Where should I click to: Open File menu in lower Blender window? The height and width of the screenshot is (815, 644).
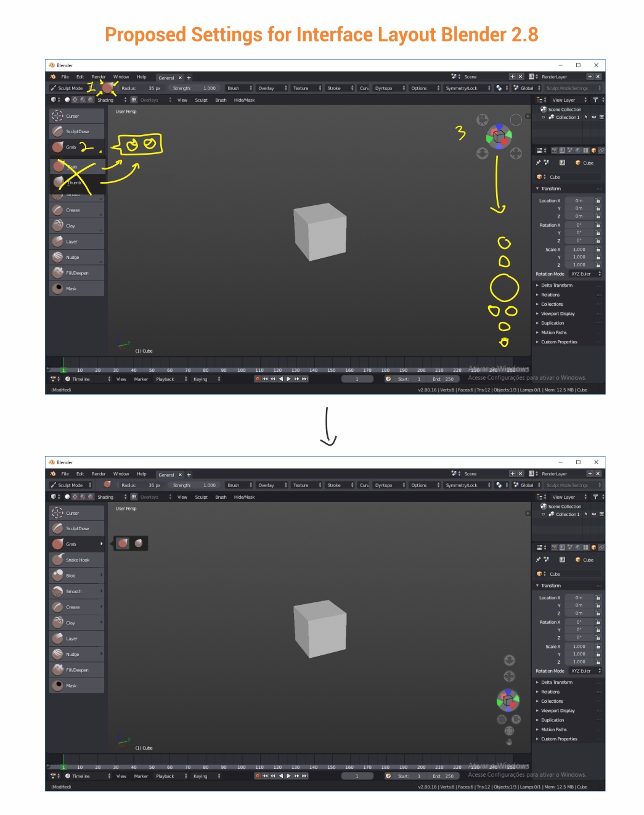pos(65,474)
